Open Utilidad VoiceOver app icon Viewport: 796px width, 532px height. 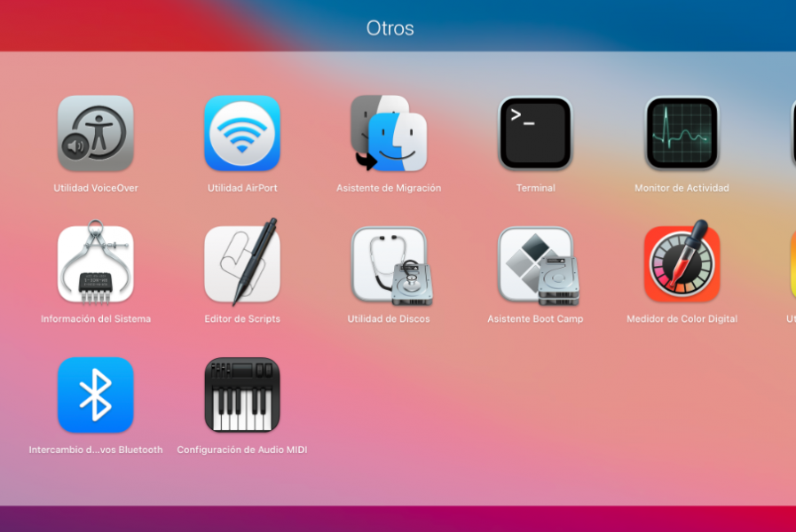coord(96,133)
